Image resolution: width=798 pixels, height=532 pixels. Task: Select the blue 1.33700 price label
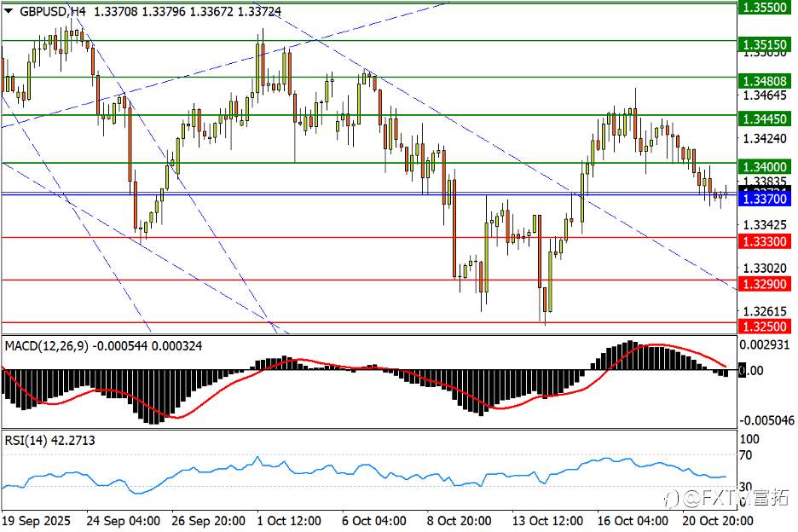click(764, 199)
